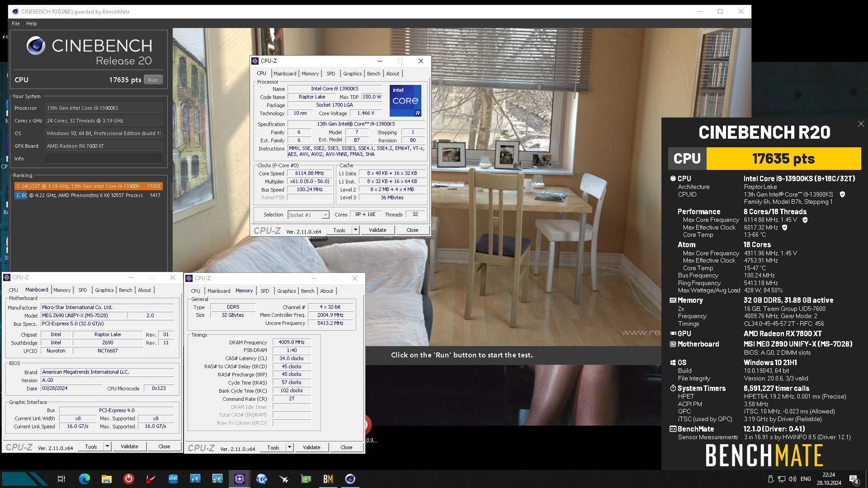Click the BIOS Date field 03/28/2024

(71, 388)
